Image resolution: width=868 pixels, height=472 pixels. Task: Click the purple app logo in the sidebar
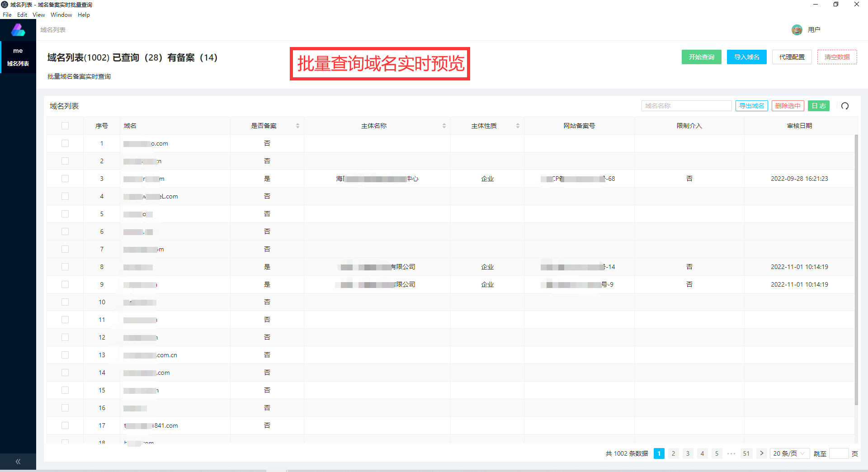(18, 29)
